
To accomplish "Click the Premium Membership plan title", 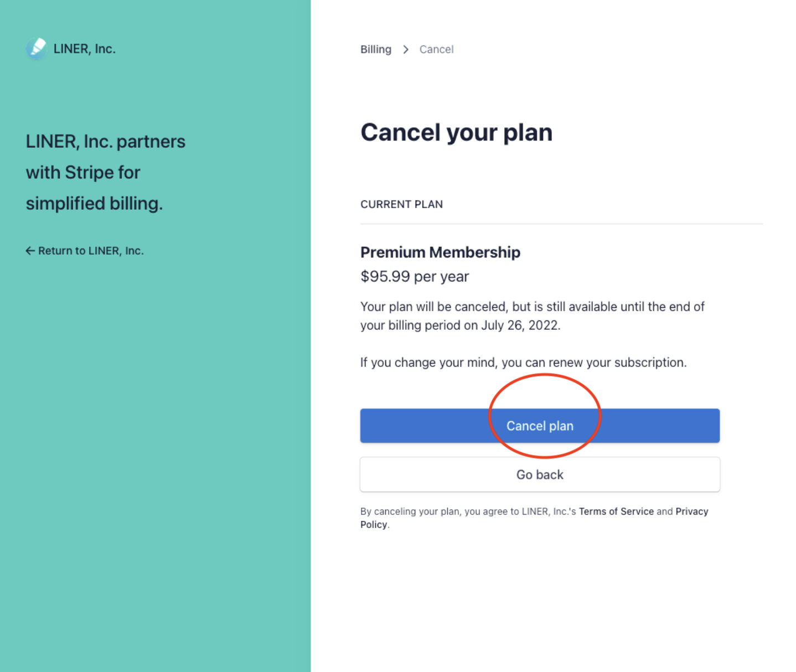I will [440, 252].
